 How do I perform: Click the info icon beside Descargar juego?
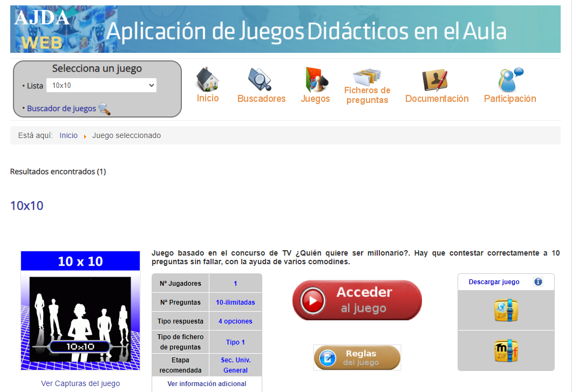(x=538, y=281)
